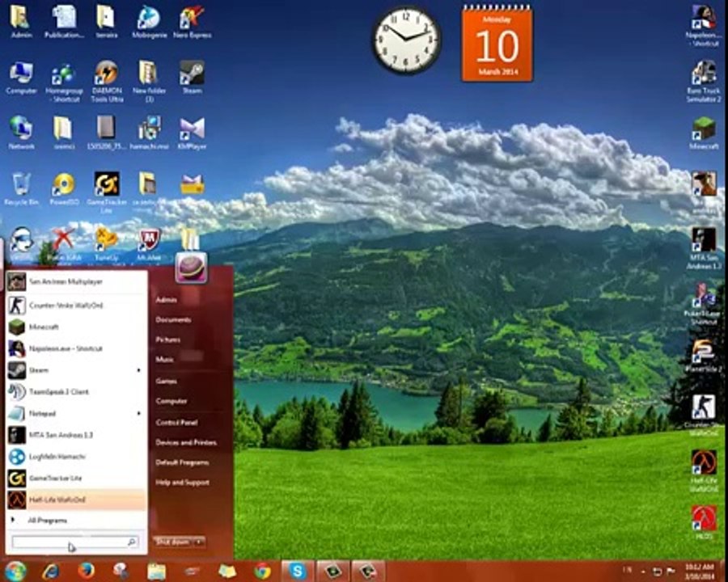
Task: Open Pictures from Start menu right pane
Action: [167, 339]
